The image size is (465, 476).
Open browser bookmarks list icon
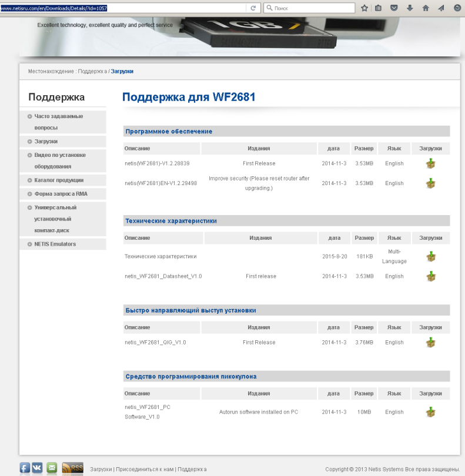pos(378,8)
